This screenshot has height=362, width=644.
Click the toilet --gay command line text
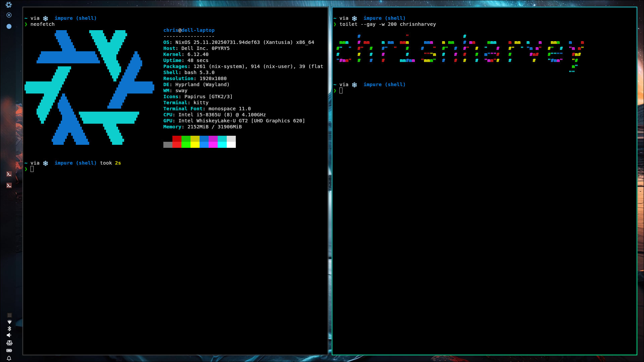pos(387,24)
